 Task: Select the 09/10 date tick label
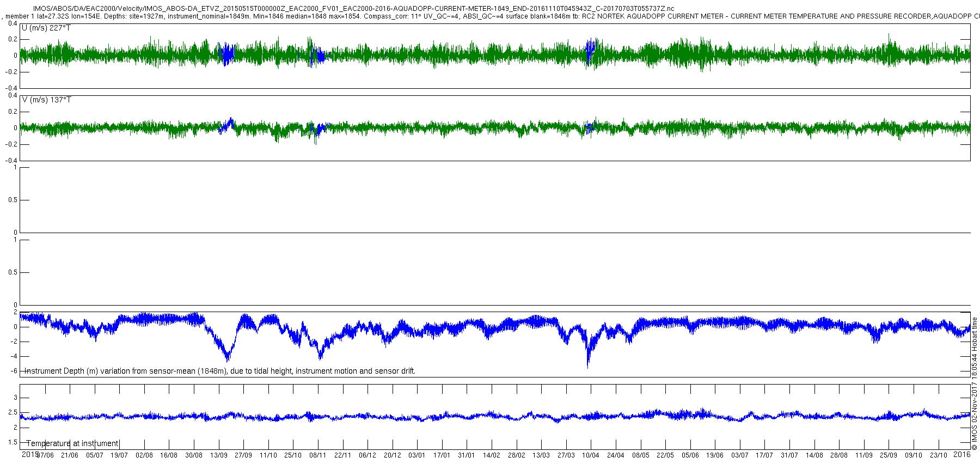pyautogui.click(x=914, y=455)
